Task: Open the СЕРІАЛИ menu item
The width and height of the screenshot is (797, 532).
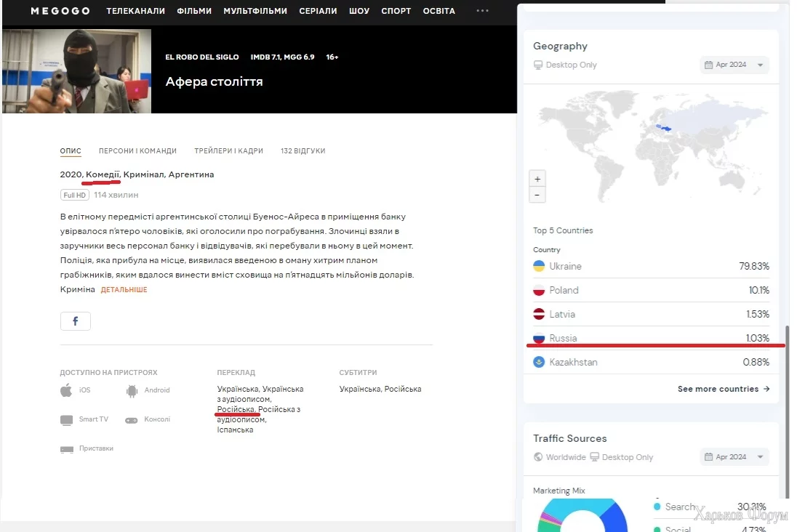Action: tap(319, 11)
